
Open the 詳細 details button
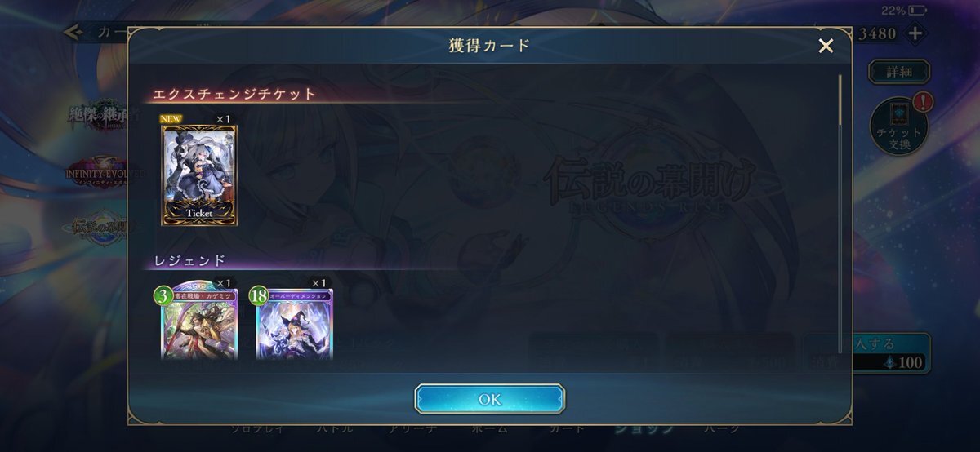898,72
